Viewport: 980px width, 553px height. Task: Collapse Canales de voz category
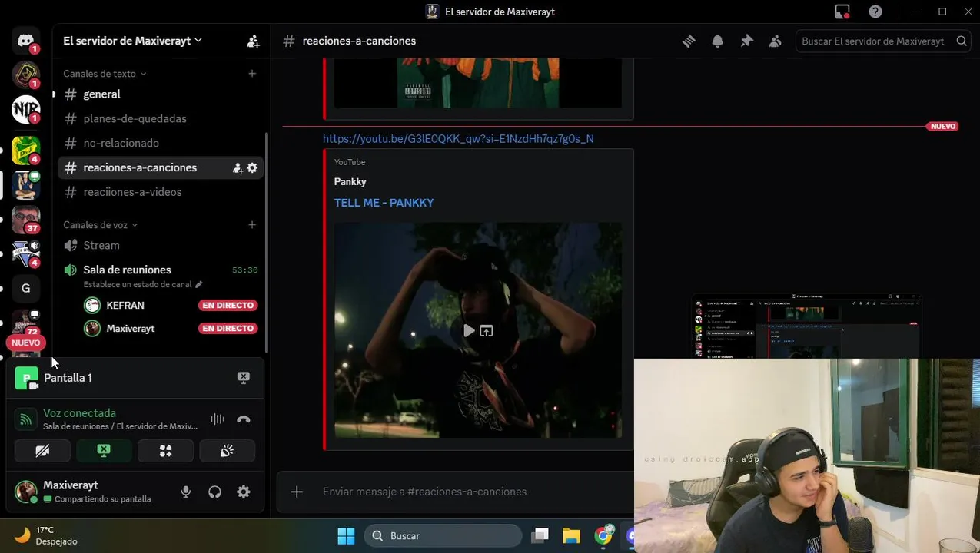[100, 225]
